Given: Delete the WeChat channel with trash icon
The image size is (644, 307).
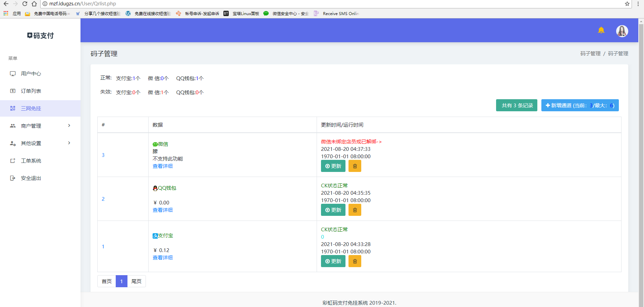Looking at the screenshot, I should 355,166.
